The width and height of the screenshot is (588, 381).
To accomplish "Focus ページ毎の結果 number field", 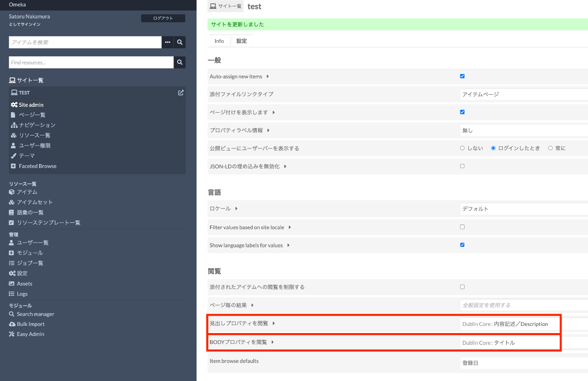I will pos(524,305).
